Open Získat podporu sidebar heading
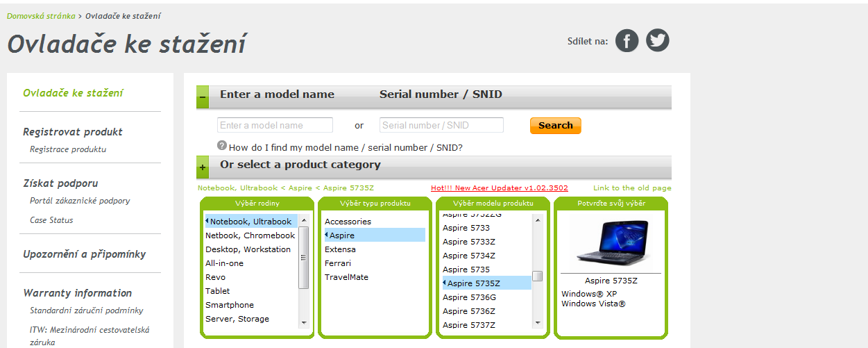Image resolution: width=868 pixels, height=348 pixels. point(60,183)
